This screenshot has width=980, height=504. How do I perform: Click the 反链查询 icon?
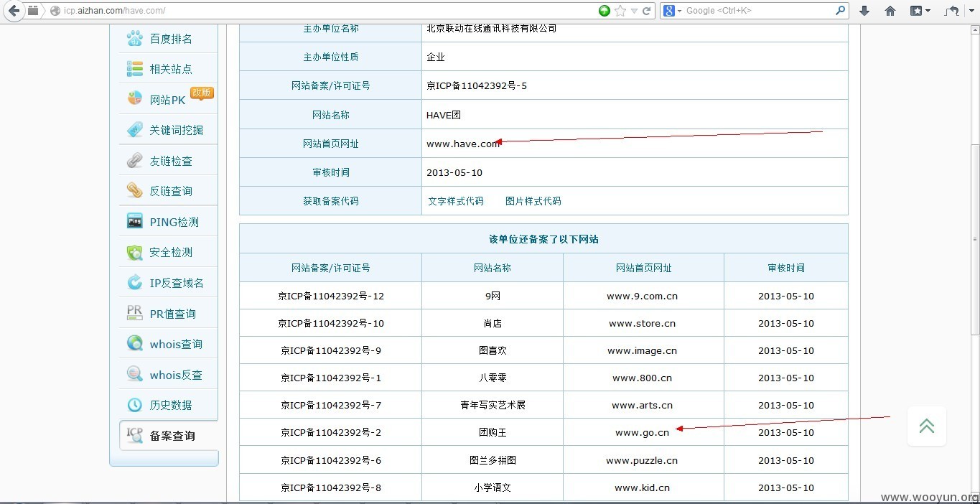coord(134,190)
